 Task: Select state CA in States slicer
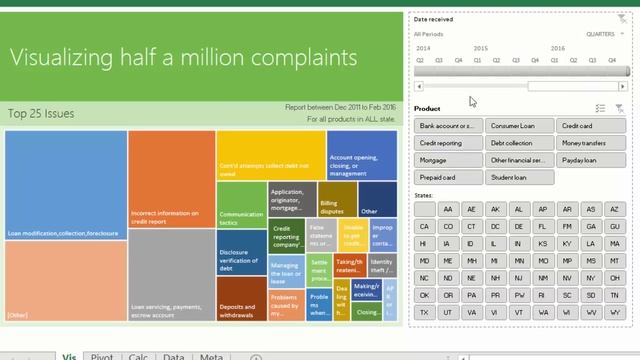(x=424, y=226)
